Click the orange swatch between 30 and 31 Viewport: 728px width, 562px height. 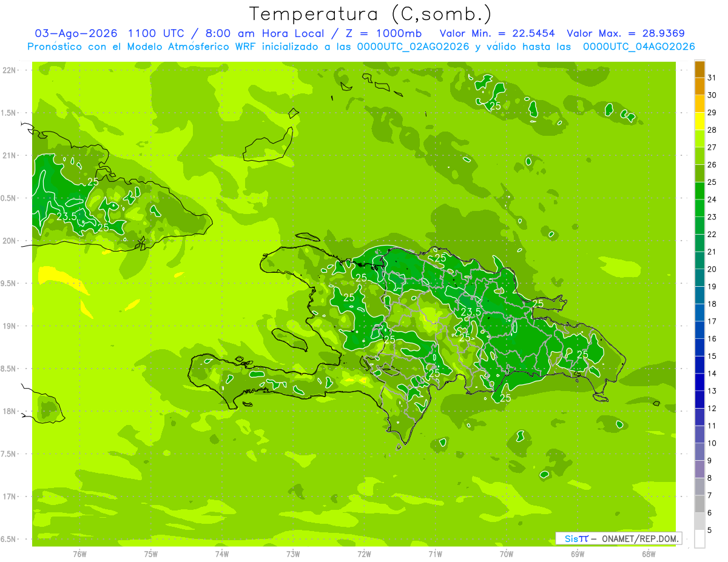tap(700, 87)
